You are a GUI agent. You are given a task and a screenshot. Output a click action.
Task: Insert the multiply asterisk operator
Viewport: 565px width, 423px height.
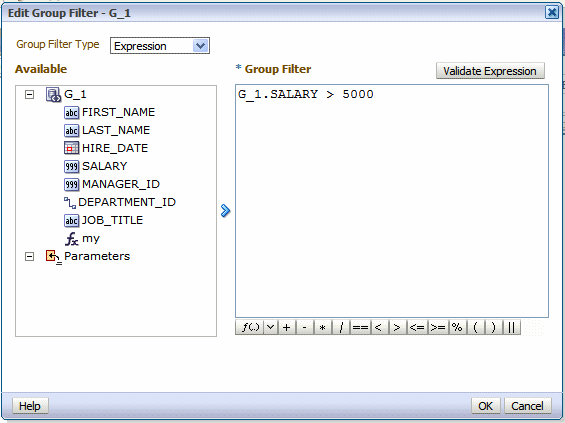pos(323,328)
